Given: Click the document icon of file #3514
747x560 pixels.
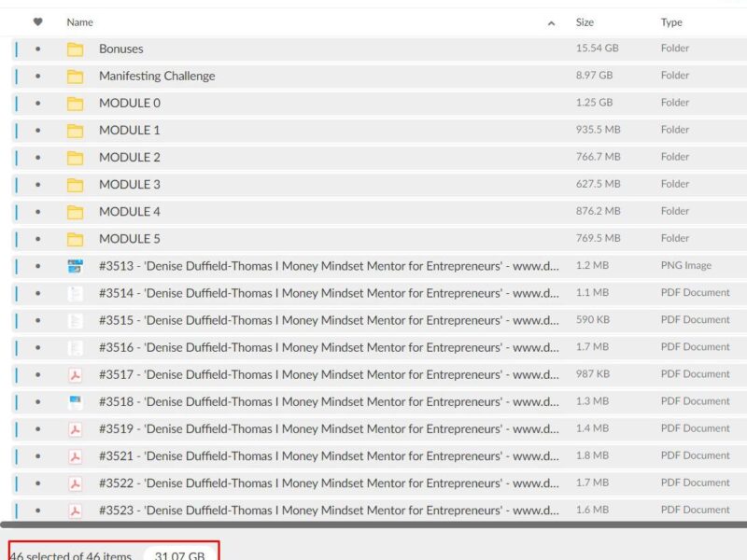Looking at the screenshot, I should coord(75,293).
